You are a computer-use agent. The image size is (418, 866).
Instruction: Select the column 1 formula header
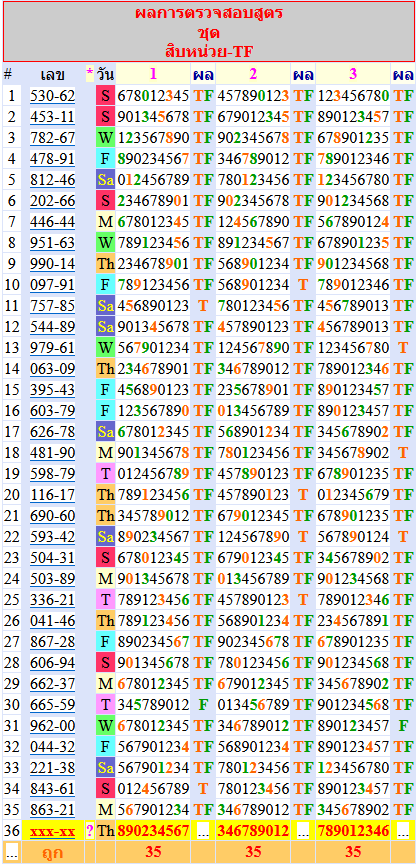click(x=153, y=73)
